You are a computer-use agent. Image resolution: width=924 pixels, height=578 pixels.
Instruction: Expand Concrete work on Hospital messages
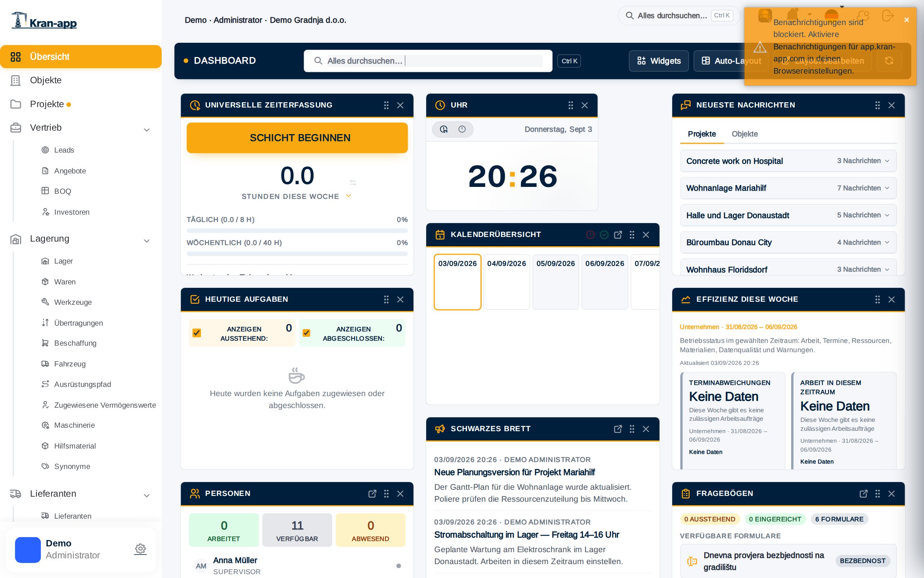point(788,161)
